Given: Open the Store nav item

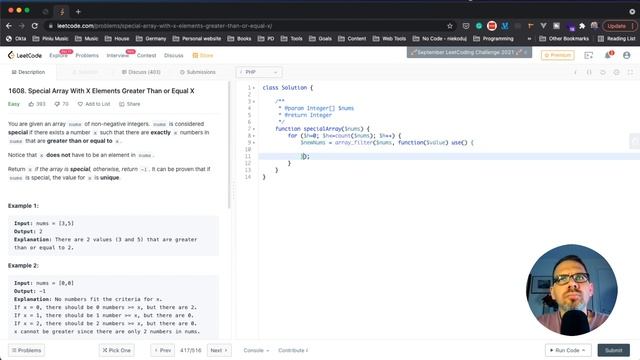Looking at the screenshot, I should click(203, 56).
